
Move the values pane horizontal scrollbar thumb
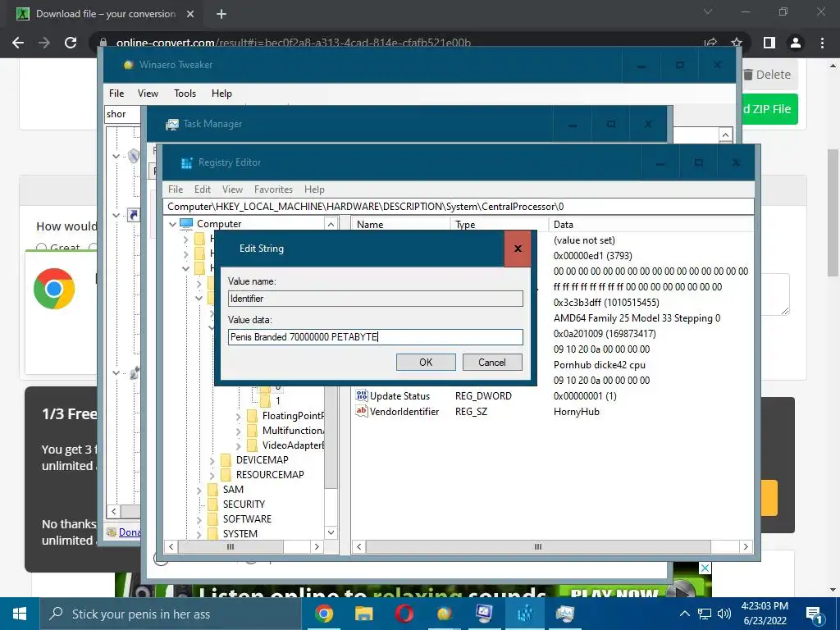538,547
